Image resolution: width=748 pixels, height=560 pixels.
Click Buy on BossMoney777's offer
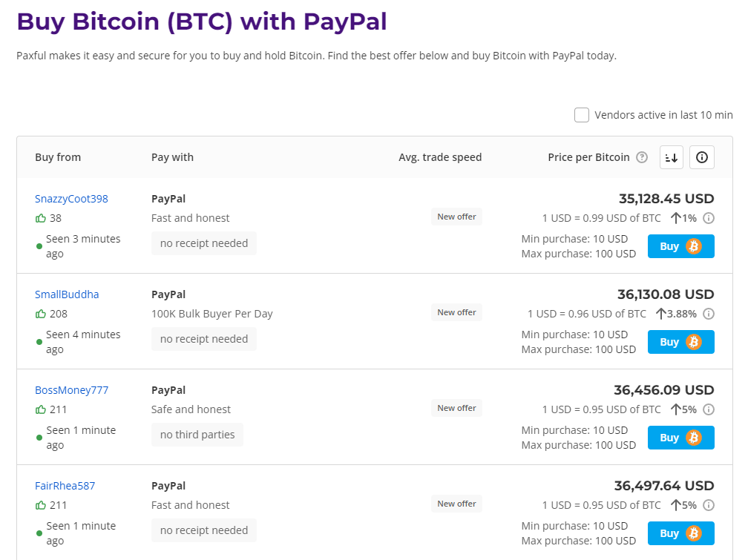(680, 438)
